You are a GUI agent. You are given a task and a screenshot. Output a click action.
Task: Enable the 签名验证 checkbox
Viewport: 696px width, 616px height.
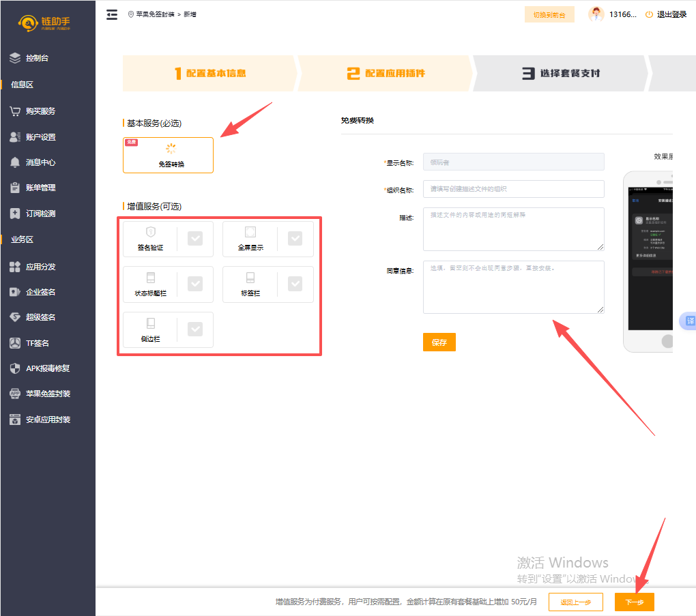tap(195, 238)
